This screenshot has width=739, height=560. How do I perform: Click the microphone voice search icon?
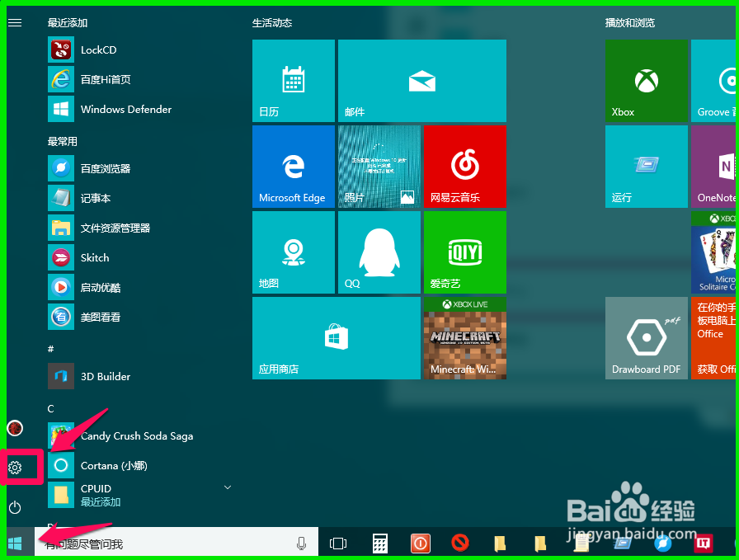click(301, 544)
